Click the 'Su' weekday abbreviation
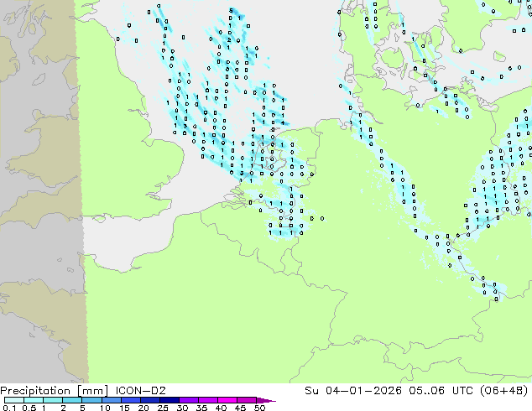Viewport: 532px width, 411px height. tap(311, 391)
